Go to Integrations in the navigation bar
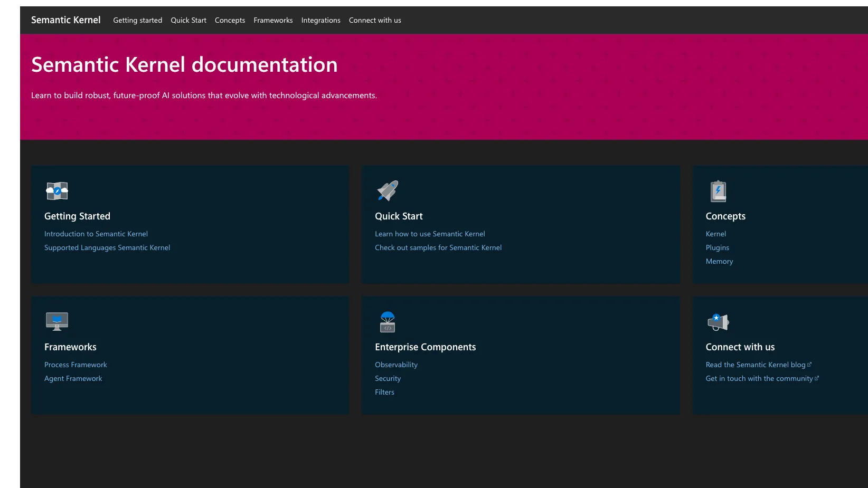 [321, 20]
